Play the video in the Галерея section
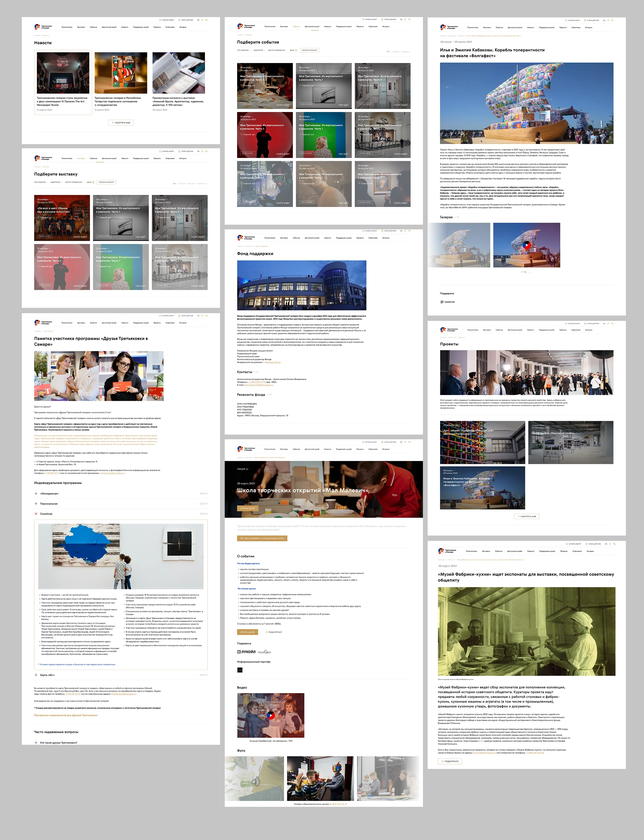 (x=527, y=245)
